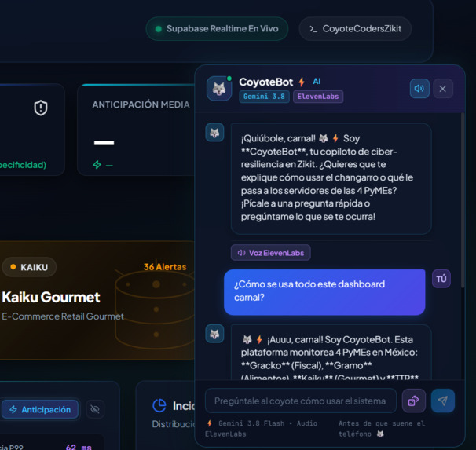Click the speaker icon in the Voz ElevenLabs chip

point(242,253)
